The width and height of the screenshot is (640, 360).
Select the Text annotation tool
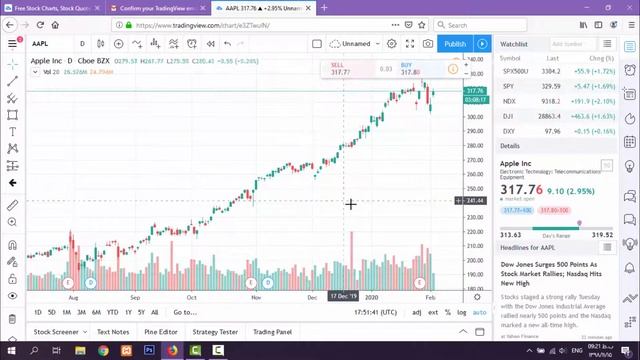pyautogui.click(x=12, y=132)
